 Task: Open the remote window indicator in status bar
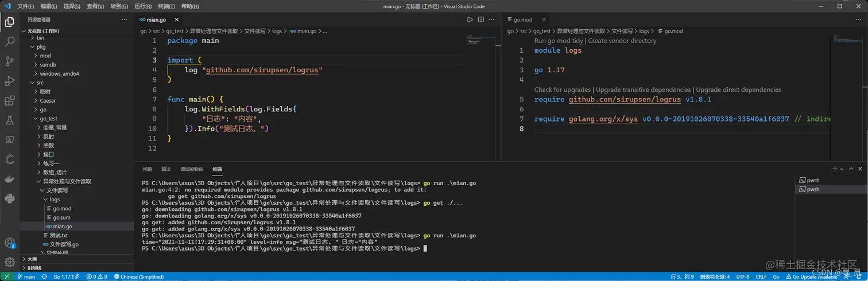pyautogui.click(x=5, y=276)
